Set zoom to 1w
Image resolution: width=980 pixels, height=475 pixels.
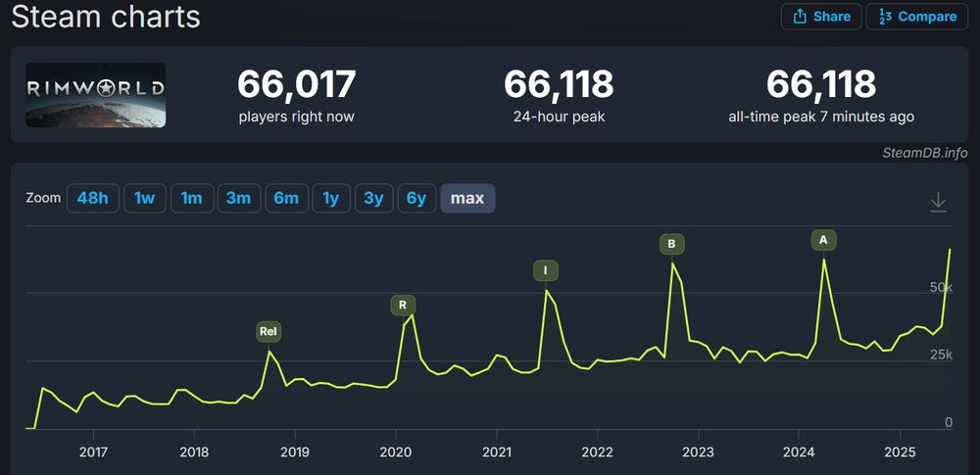pyautogui.click(x=144, y=199)
